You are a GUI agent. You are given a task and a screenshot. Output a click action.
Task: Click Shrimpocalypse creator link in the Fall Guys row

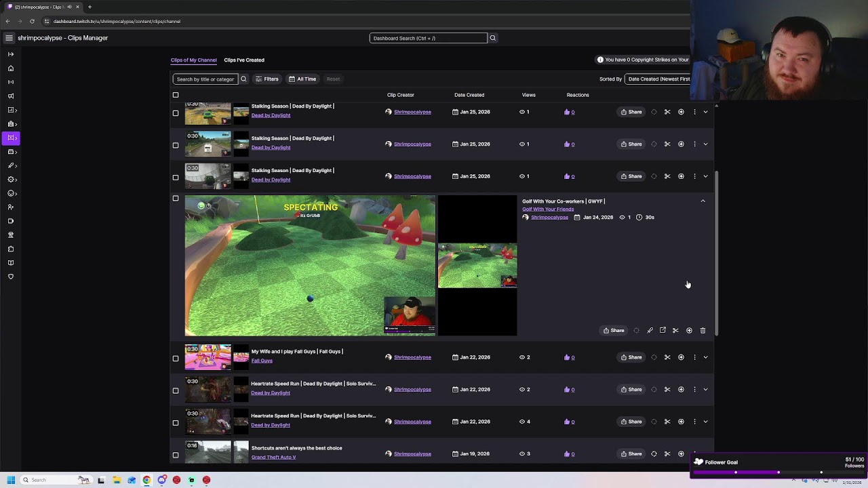coord(412,357)
